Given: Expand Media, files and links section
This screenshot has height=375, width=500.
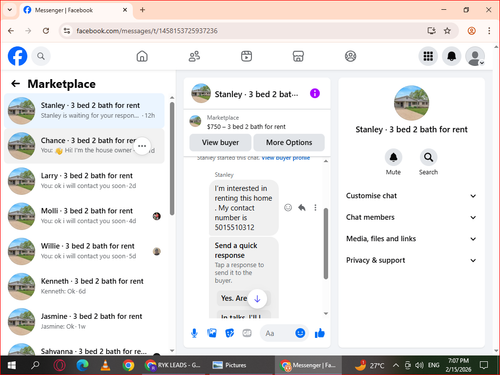Looking at the screenshot, I should (x=411, y=239).
